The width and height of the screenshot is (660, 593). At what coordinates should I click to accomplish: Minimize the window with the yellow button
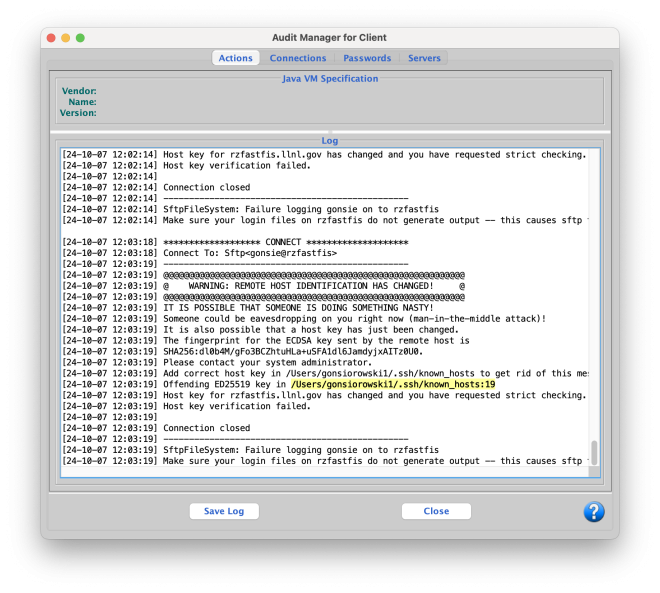point(66,37)
